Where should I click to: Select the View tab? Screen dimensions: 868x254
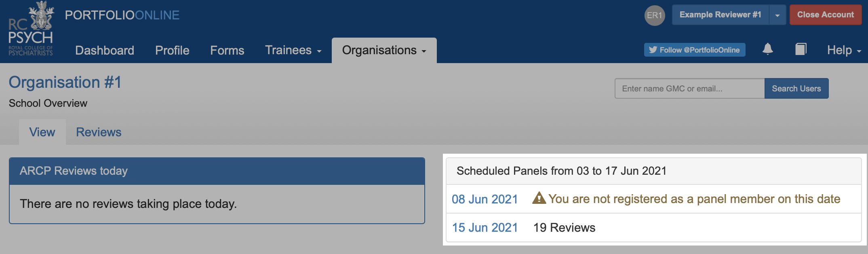point(42,132)
